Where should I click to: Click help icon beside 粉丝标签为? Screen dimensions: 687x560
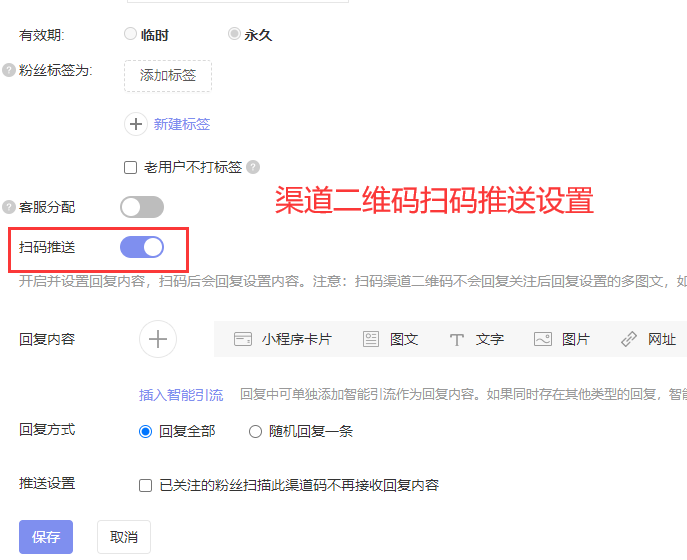(9, 70)
